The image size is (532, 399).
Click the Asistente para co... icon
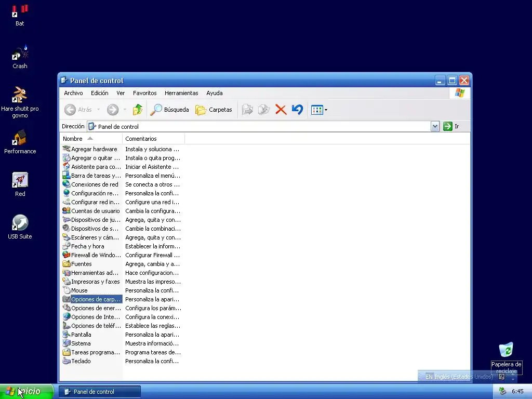coord(66,166)
